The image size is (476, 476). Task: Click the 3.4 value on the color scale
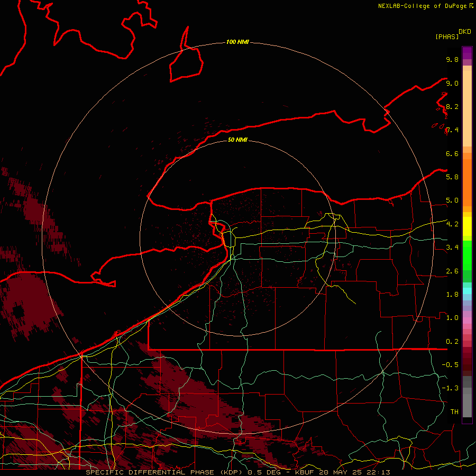[452, 247]
